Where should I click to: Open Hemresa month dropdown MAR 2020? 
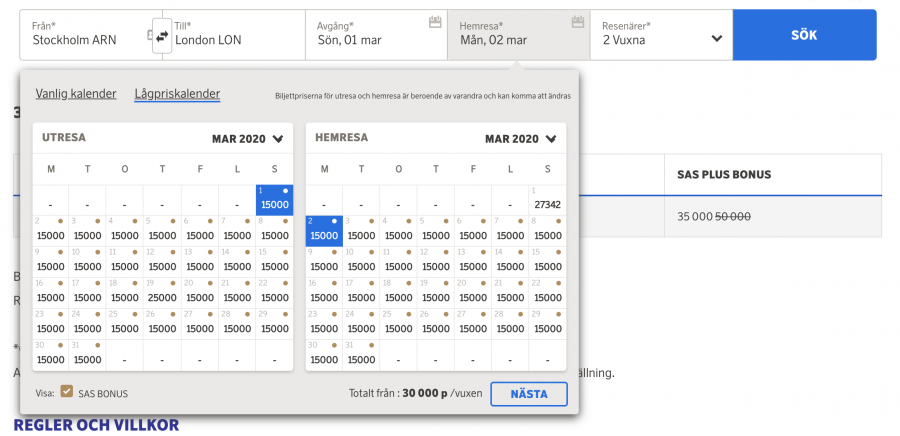[x=521, y=138]
